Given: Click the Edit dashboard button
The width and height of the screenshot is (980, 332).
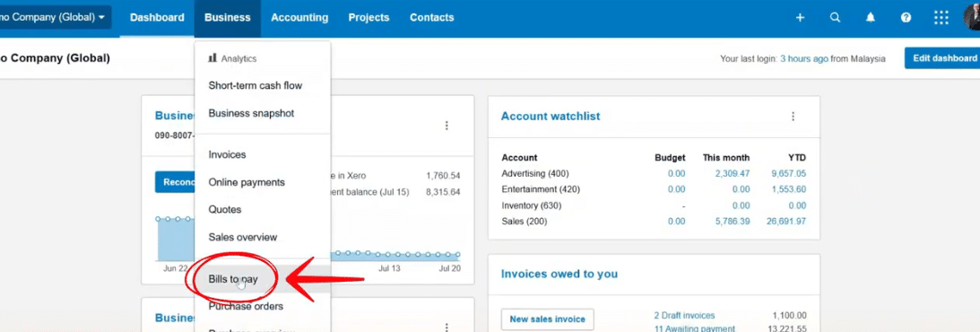Looking at the screenshot, I should 941,58.
